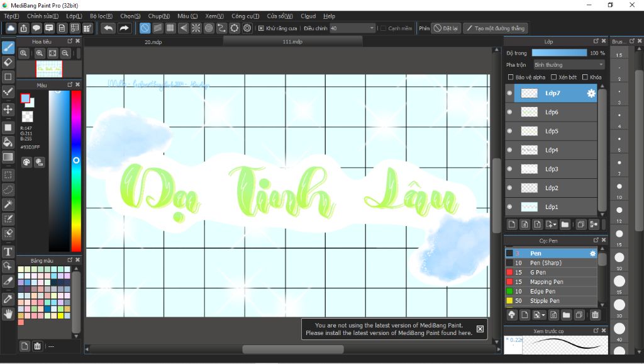Open Lớp7 layer settings gear
This screenshot has width=644, height=364.
pyautogui.click(x=591, y=93)
